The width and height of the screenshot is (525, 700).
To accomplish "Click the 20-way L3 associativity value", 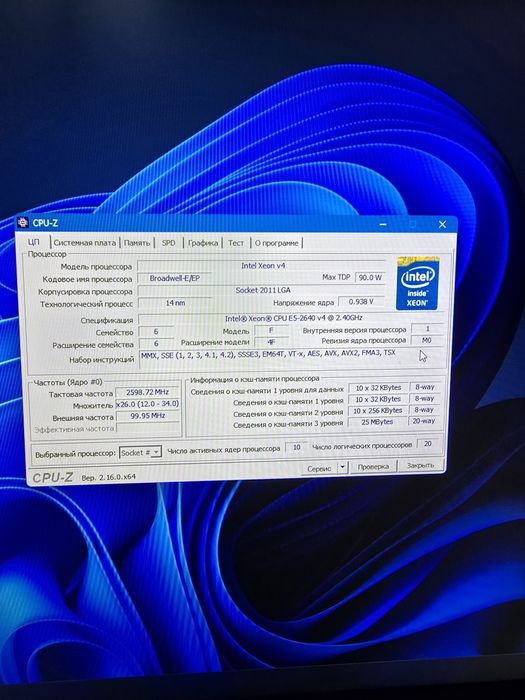I will [424, 421].
